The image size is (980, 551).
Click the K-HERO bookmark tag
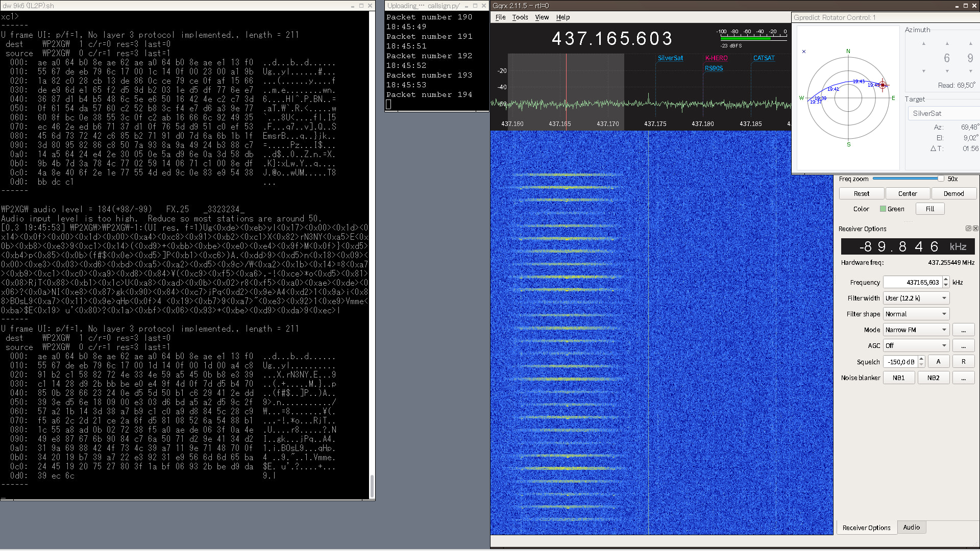pos(716,58)
